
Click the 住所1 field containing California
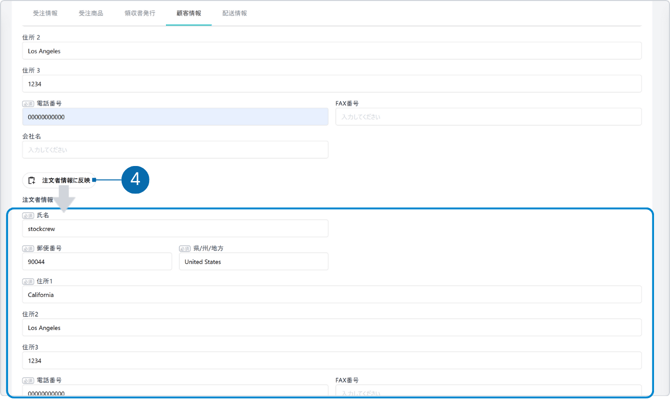pyautogui.click(x=331, y=295)
